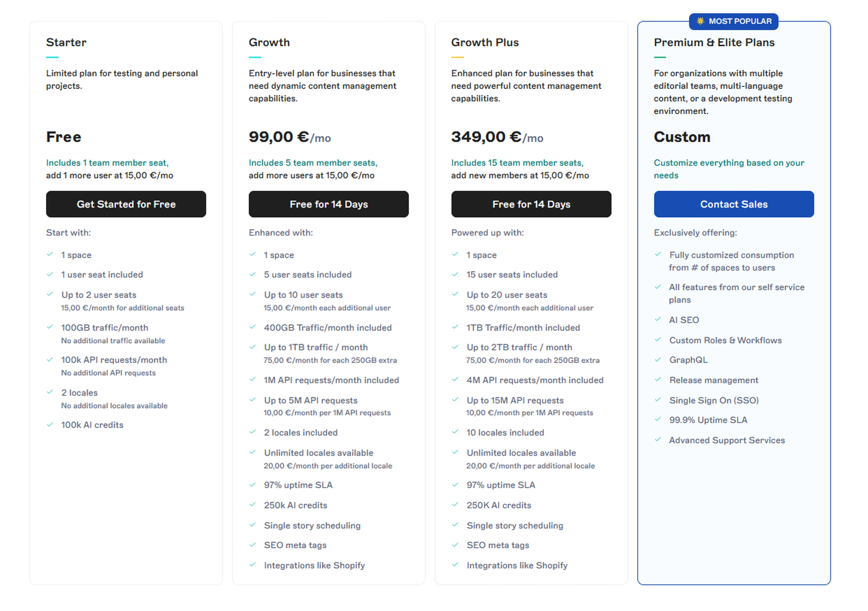
Task: Click checkmark next to Growth's 400GB Traffic
Action: pos(253,327)
